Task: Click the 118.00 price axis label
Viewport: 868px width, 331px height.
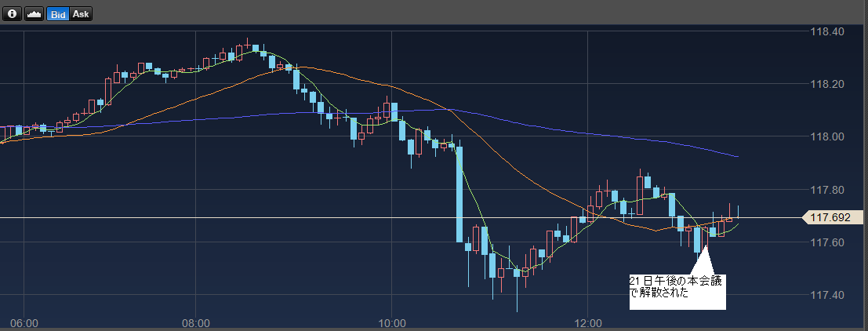Action: coord(826,136)
